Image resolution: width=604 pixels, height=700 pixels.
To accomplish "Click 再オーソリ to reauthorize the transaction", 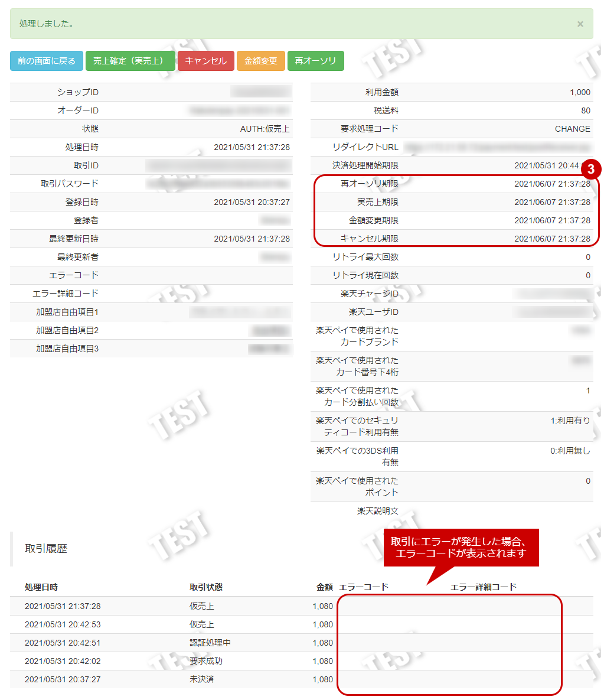I will point(315,60).
